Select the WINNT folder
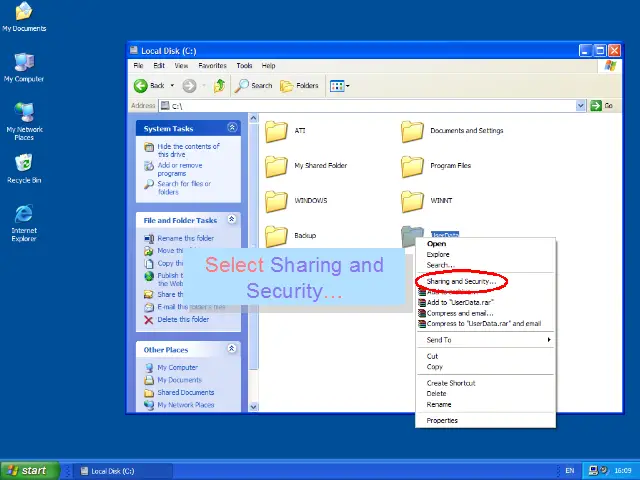This screenshot has width=640, height=480. [412, 202]
